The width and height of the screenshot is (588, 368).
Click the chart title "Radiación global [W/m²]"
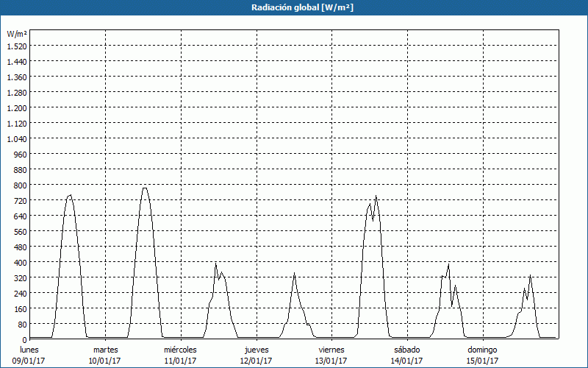[x=294, y=7]
